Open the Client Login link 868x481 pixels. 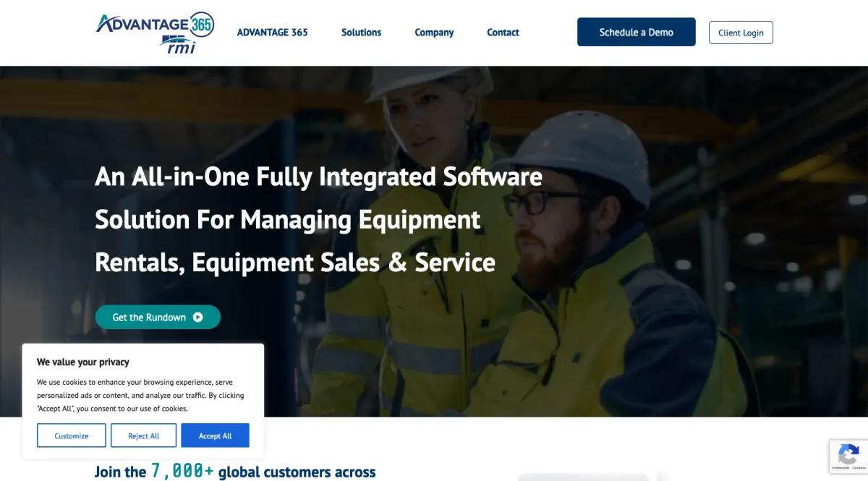[x=741, y=33]
